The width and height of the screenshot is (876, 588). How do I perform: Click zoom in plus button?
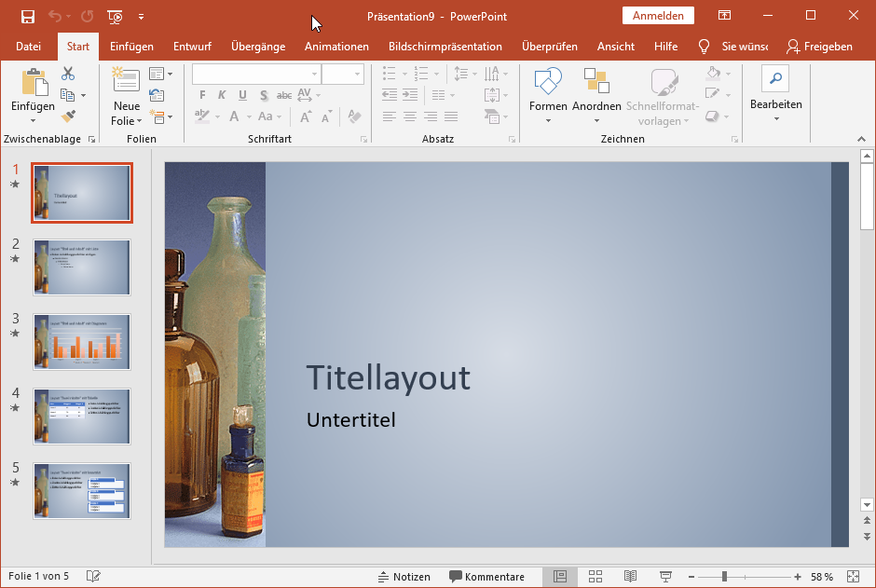click(797, 577)
